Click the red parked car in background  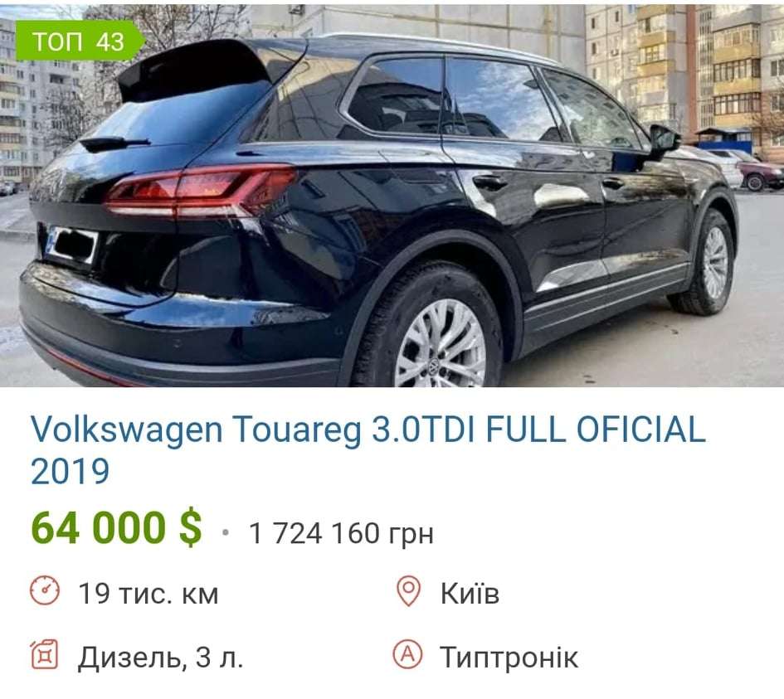760,175
